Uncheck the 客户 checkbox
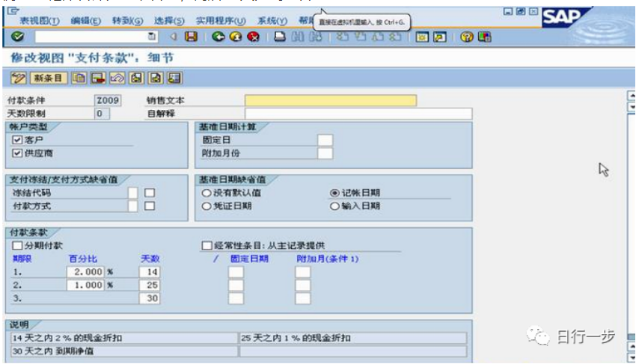The height and width of the screenshot is (364, 639). (x=17, y=140)
